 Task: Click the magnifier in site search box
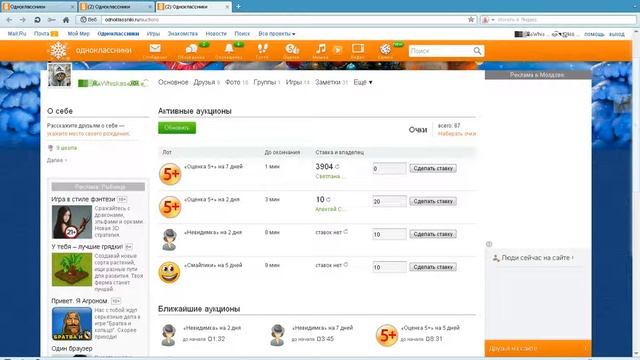477,51
